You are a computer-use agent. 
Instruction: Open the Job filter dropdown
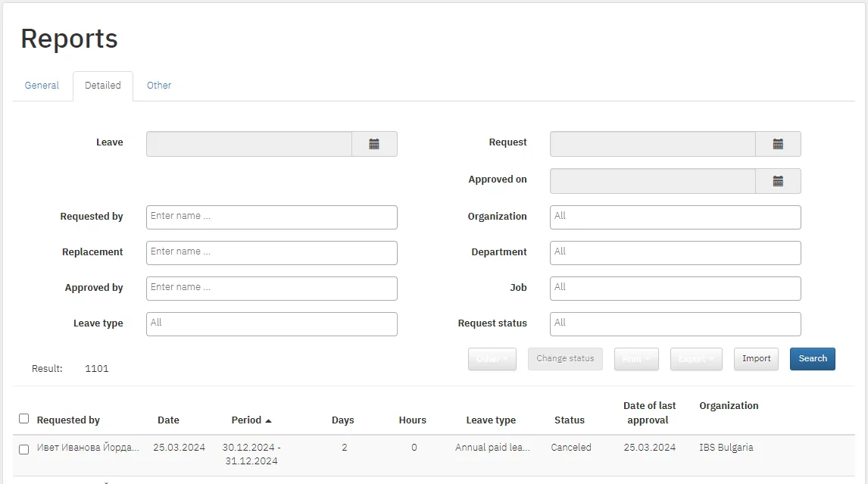pos(676,289)
